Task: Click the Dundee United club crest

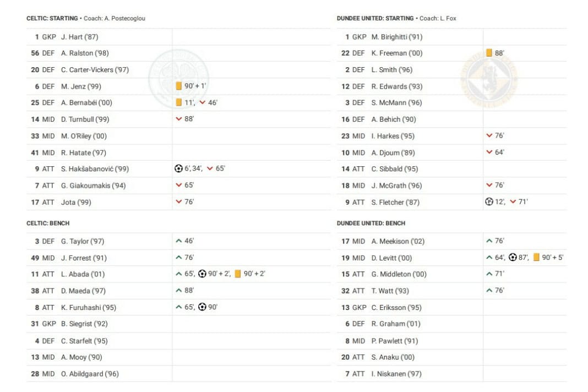Action: pyautogui.click(x=489, y=77)
